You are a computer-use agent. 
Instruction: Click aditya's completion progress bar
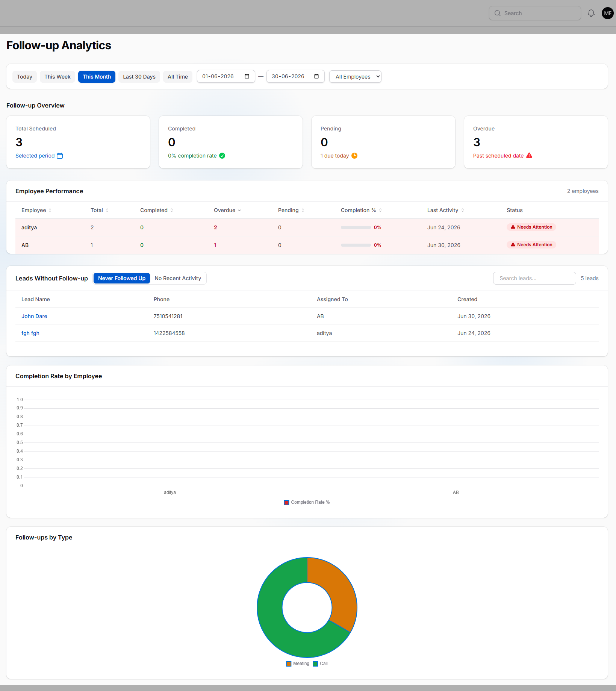356,227
